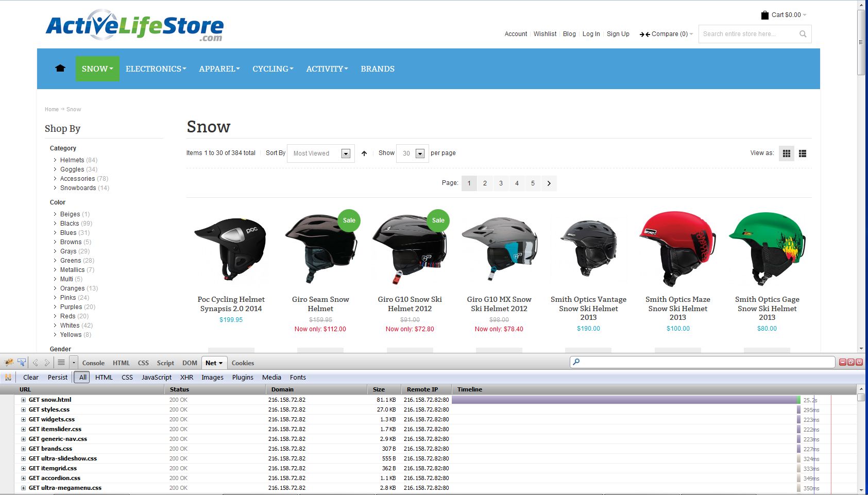Viewport: 868px width, 495px height.
Task: Click the XHR break icon in Net toolbar
Action: tap(8, 377)
